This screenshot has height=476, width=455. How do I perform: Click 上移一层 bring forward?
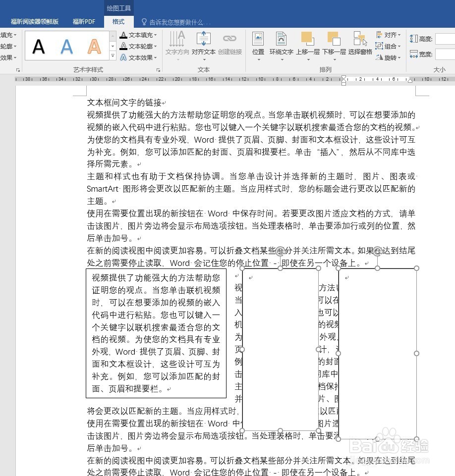coord(308,46)
